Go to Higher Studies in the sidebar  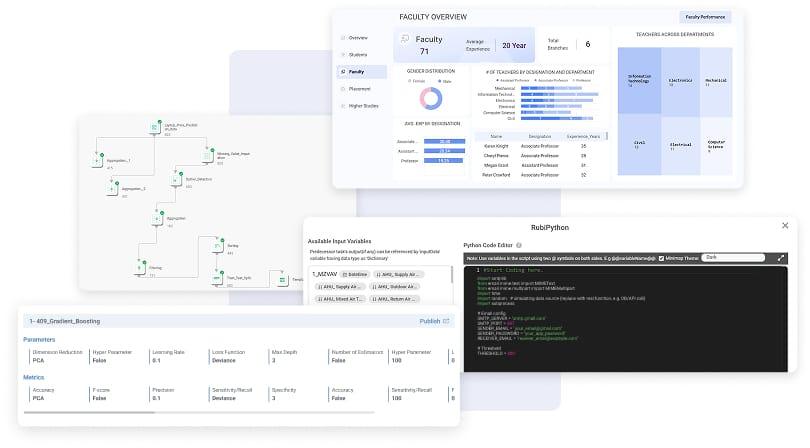pyautogui.click(x=362, y=105)
